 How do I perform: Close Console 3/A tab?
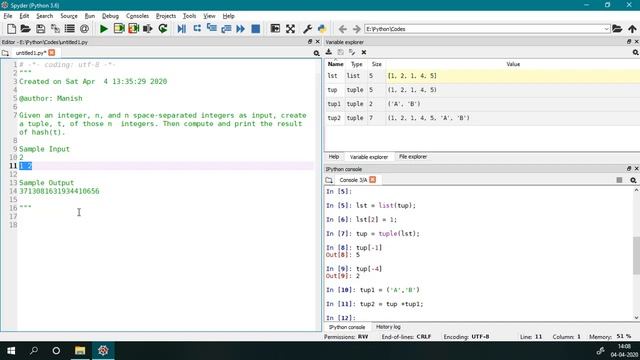click(x=373, y=180)
